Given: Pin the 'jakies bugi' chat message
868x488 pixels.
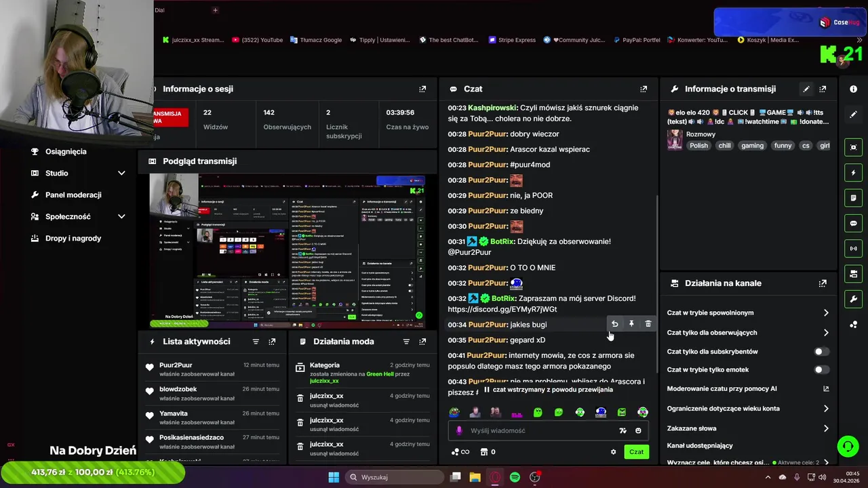Looking at the screenshot, I should coord(631,324).
